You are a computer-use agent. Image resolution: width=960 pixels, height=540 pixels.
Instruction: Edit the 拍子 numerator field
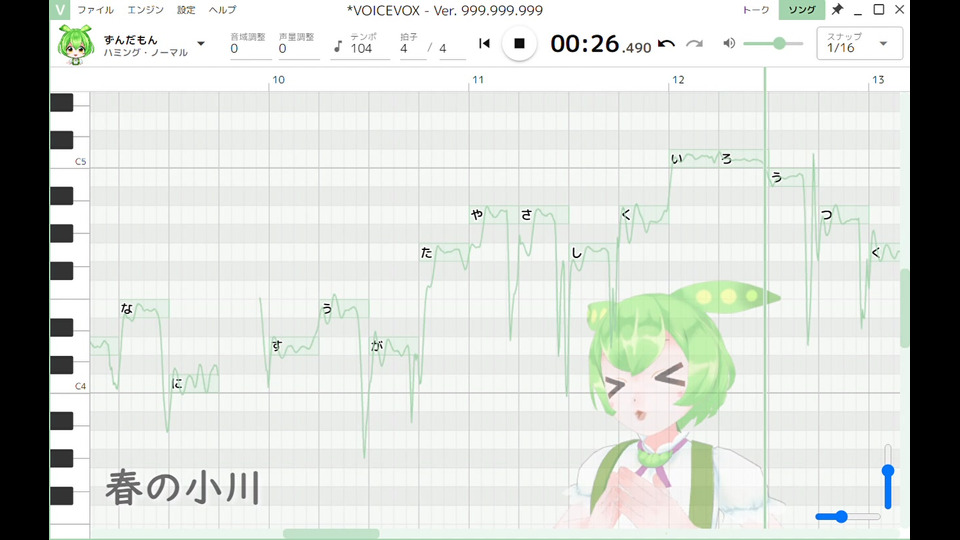pos(412,48)
